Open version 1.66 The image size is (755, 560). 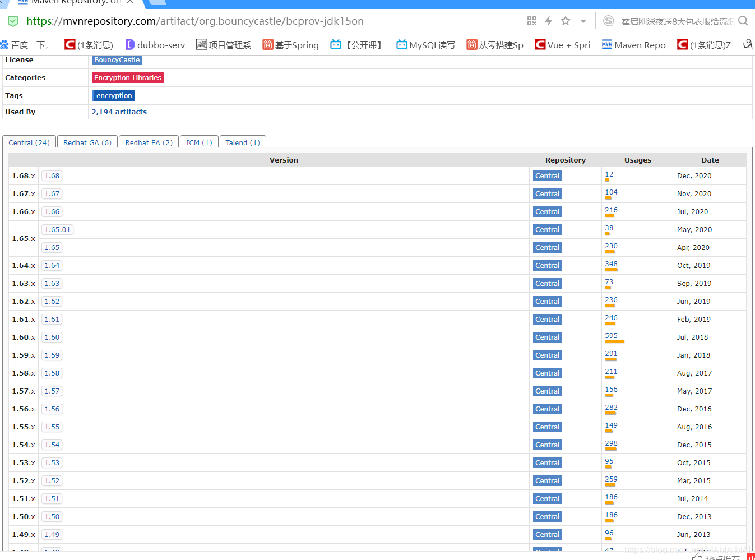pos(52,212)
